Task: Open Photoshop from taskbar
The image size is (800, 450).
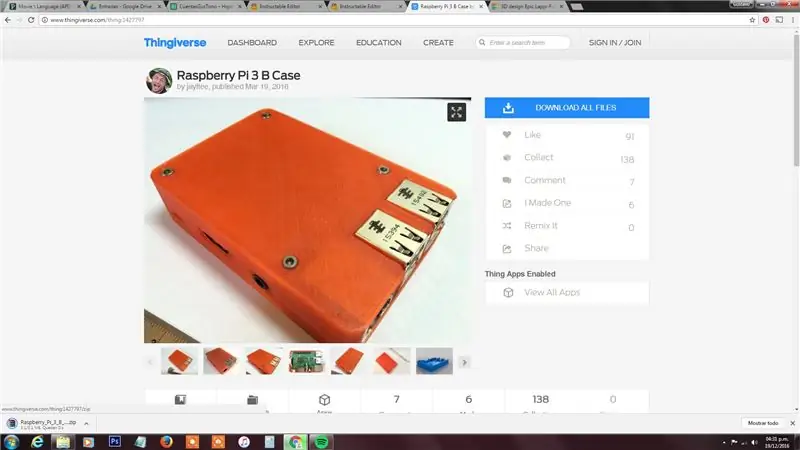Action: (115, 442)
